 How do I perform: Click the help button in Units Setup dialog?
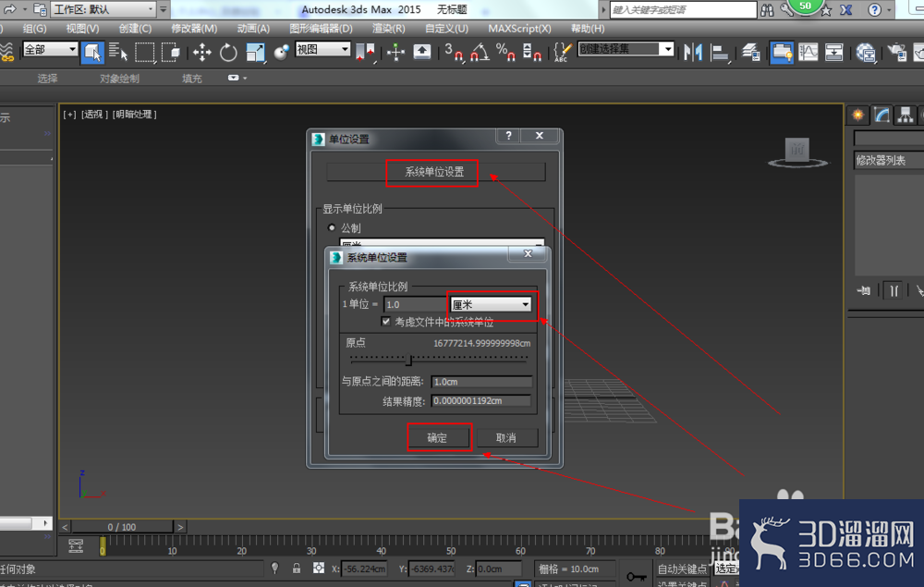click(508, 136)
